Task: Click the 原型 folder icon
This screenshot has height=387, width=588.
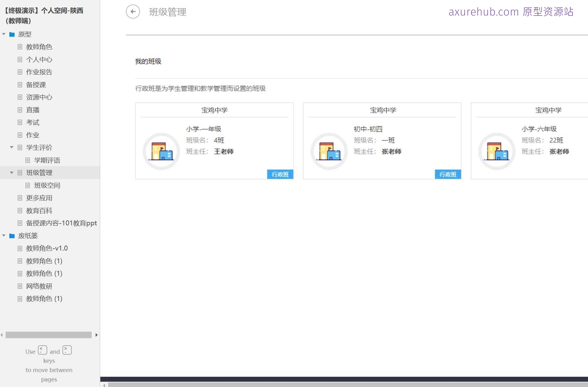Action: pos(12,34)
